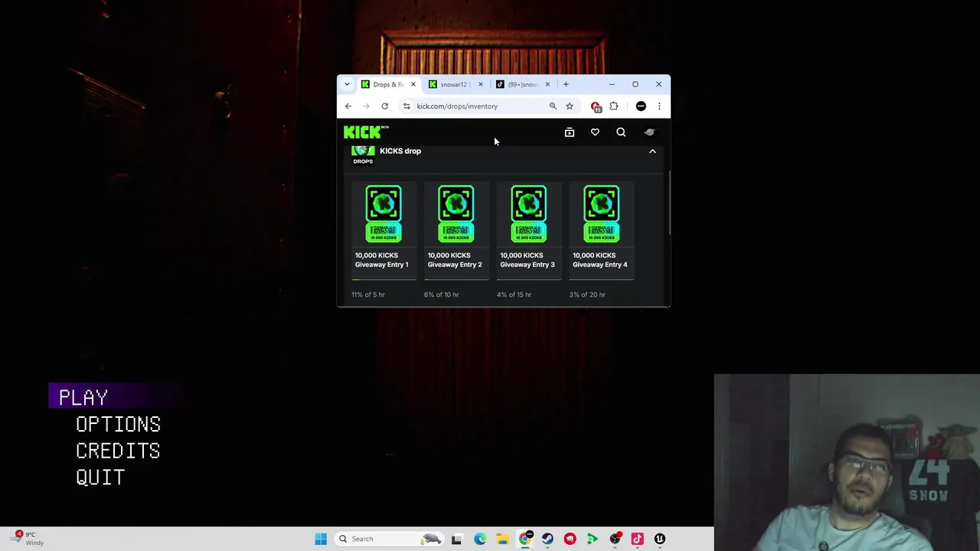Switch to the Drops & Rewards tab
The height and width of the screenshot is (551, 980).
coord(389,84)
